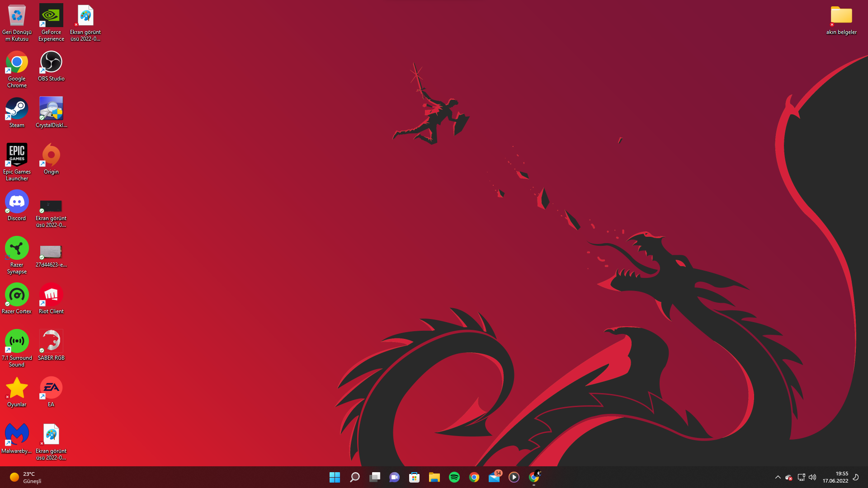The image size is (868, 488).
Task: Open Microsoft Store from taskbar
Action: (414, 477)
